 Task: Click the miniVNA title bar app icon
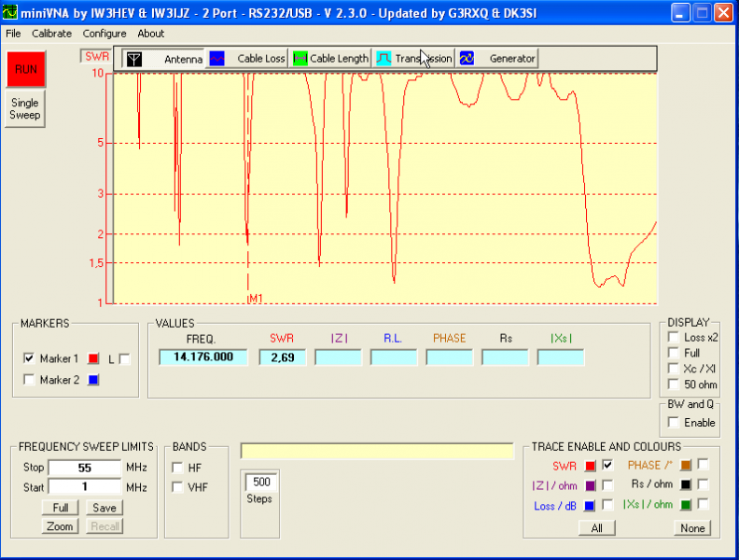[x=10, y=12]
